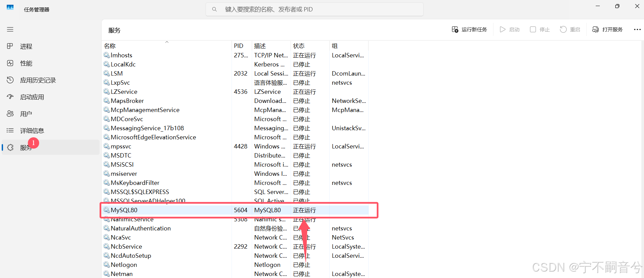The height and width of the screenshot is (278, 644).
Task: Click the magnifier search icon
Action: 214,9
